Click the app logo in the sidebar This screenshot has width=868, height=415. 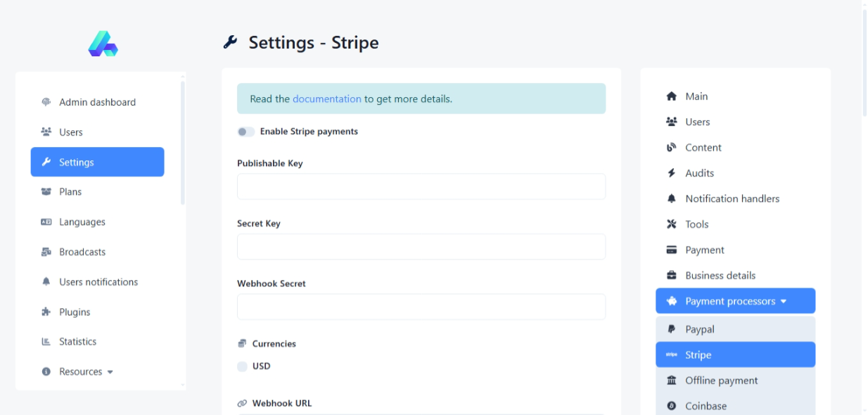pyautogui.click(x=103, y=44)
